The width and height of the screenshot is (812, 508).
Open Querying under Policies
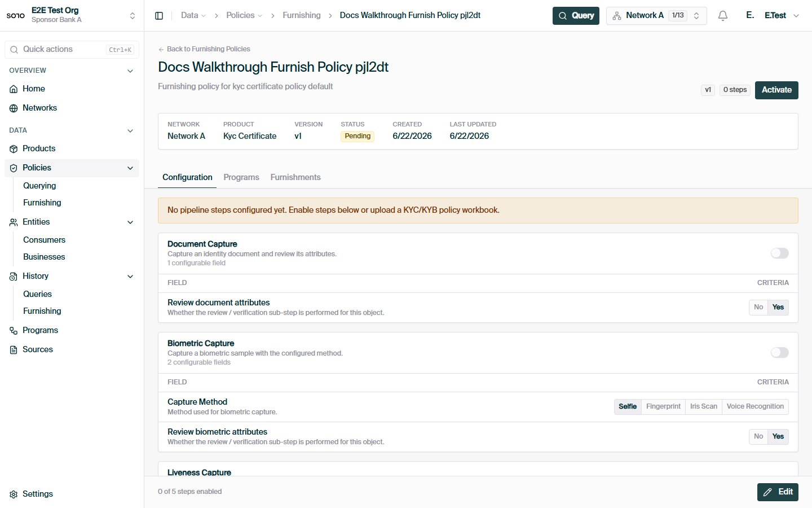tap(39, 186)
